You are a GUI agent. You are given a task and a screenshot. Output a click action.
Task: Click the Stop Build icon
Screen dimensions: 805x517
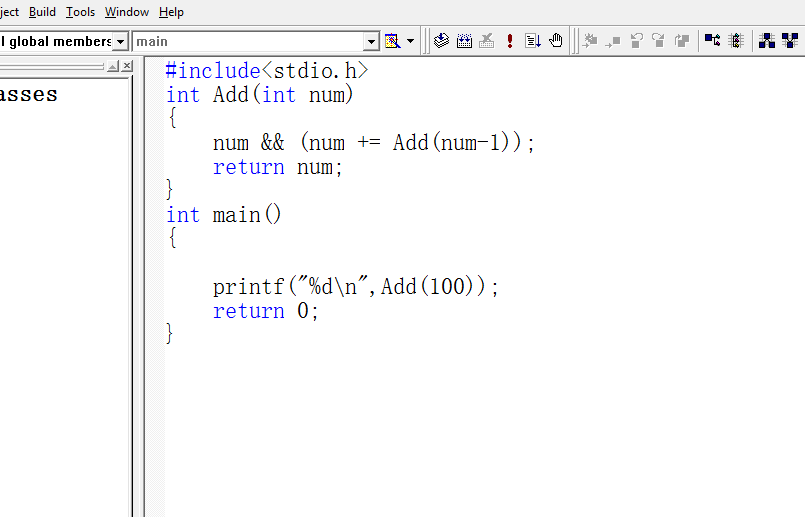click(x=487, y=41)
